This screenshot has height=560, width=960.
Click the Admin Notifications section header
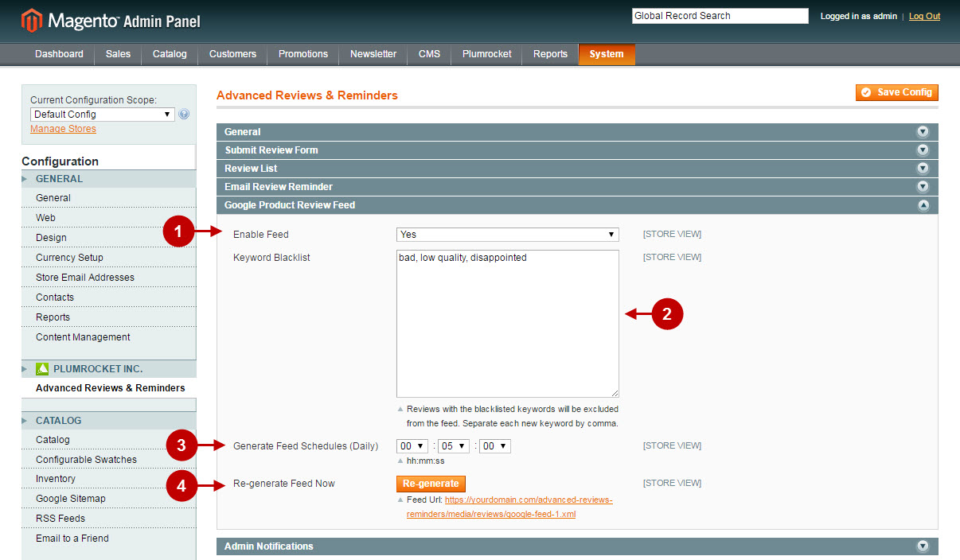click(x=577, y=546)
